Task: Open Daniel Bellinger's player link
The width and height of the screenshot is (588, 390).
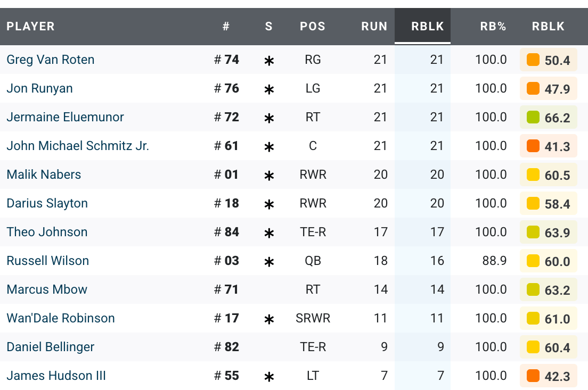Action: pos(51,347)
